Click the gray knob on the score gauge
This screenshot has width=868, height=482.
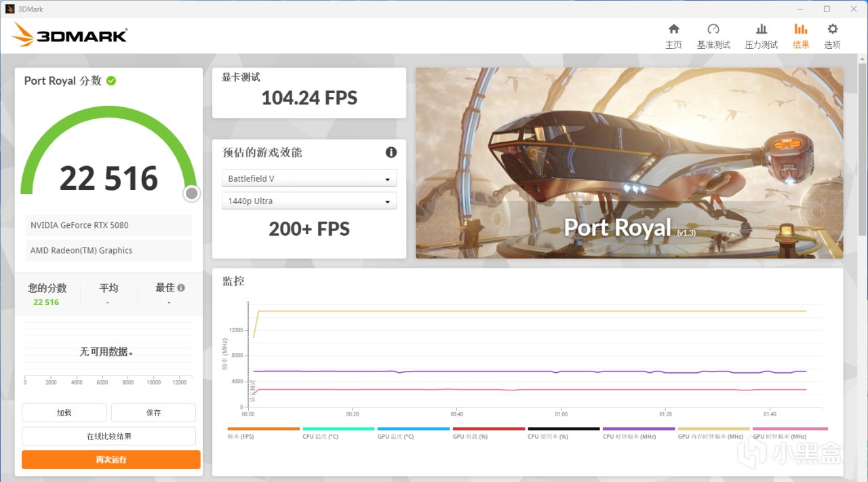(192, 194)
